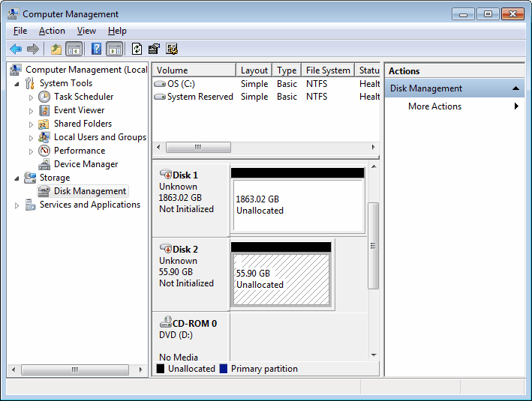Sort by the Type column header
532x401 pixels.
tap(287, 70)
